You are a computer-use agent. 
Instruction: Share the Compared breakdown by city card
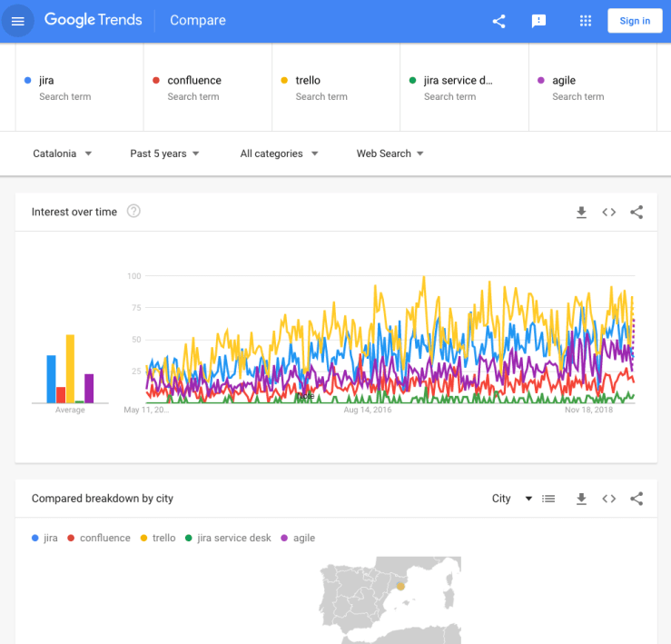(x=636, y=499)
